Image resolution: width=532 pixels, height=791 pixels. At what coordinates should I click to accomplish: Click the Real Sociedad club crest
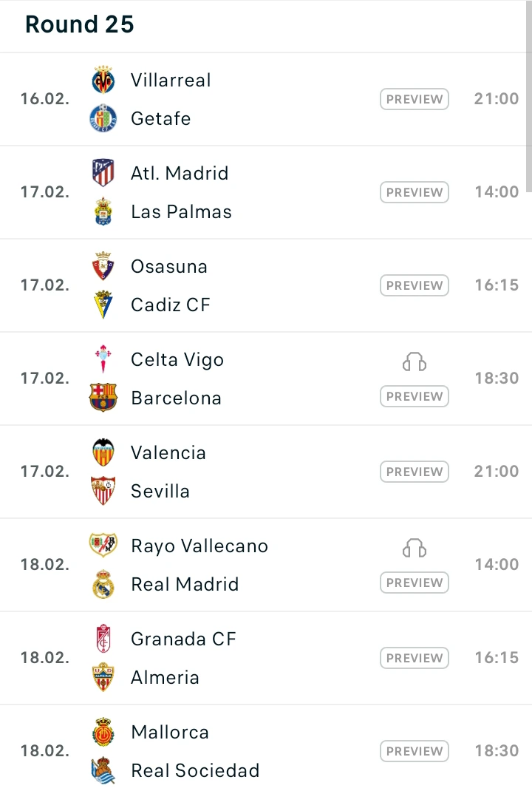click(x=103, y=770)
